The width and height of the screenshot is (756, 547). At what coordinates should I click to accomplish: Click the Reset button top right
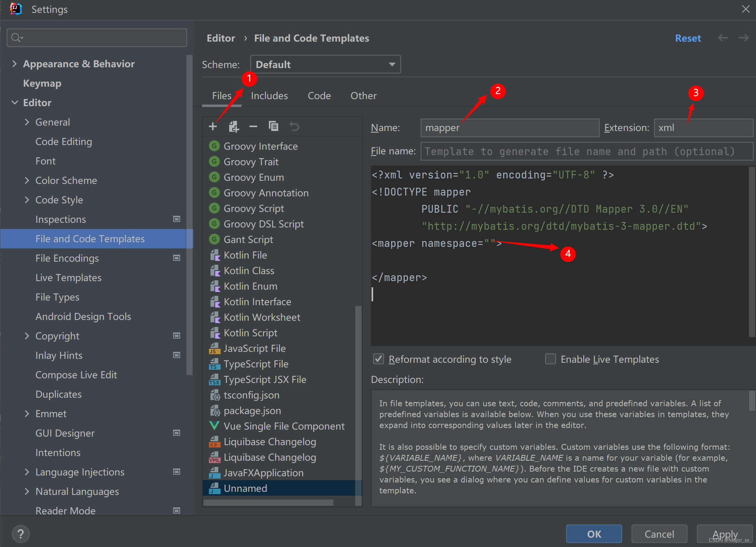pyautogui.click(x=689, y=38)
